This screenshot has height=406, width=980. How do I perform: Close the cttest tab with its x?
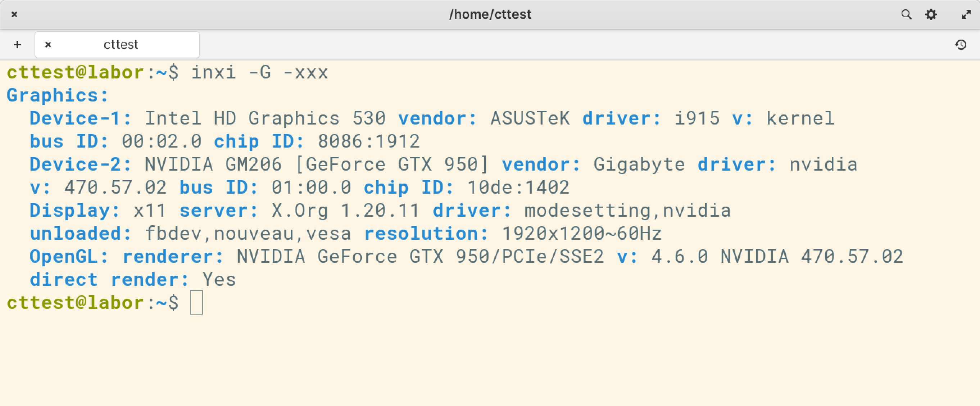(x=48, y=45)
